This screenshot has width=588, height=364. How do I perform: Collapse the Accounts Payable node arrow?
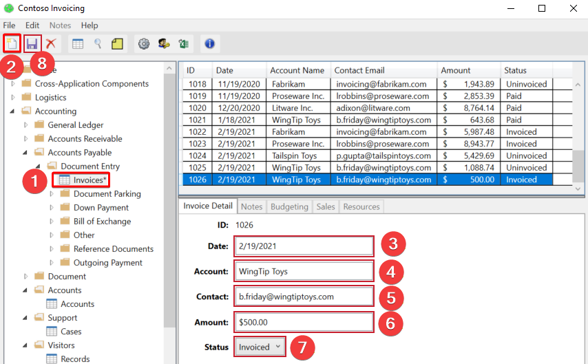tap(25, 153)
